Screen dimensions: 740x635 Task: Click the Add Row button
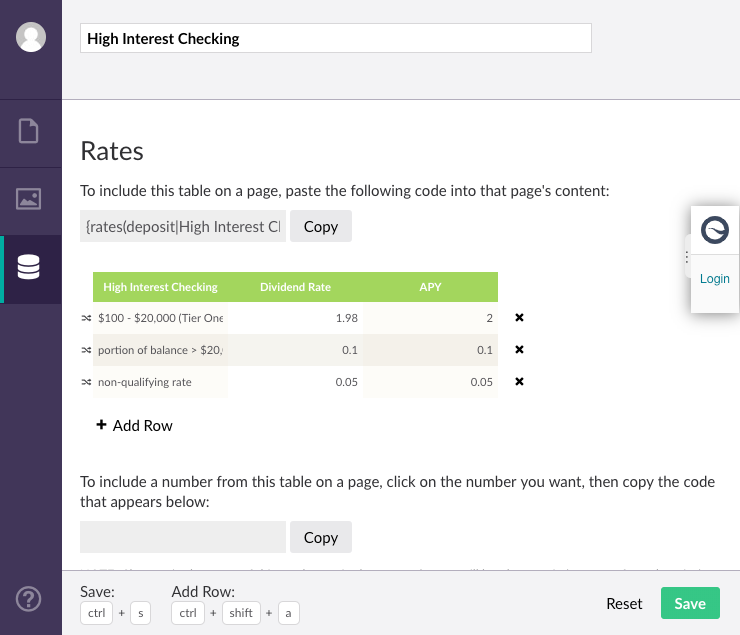[134, 425]
